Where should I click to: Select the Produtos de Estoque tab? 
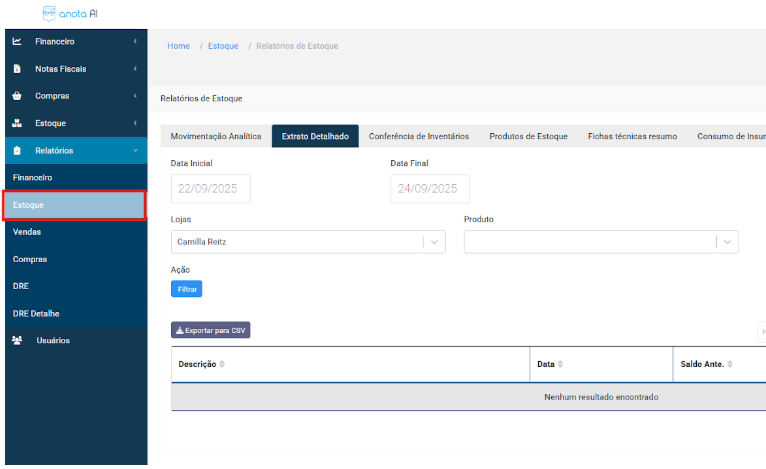(528, 137)
